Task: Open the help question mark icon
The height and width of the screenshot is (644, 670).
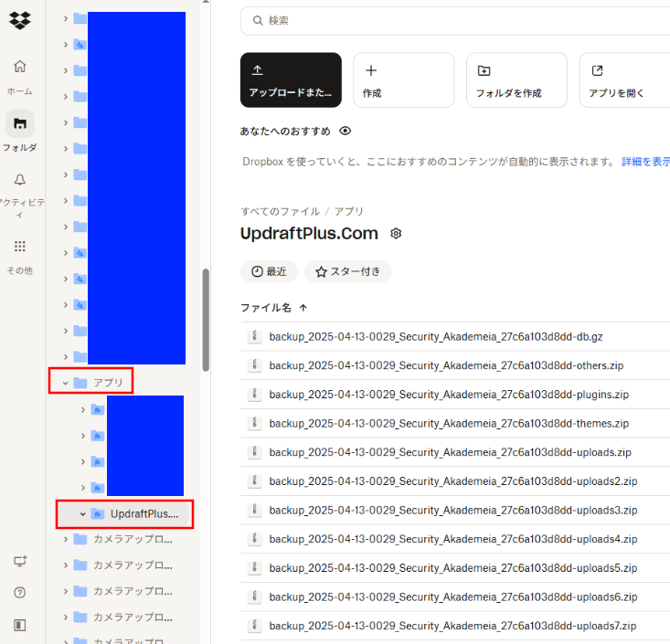Action: 20,592
